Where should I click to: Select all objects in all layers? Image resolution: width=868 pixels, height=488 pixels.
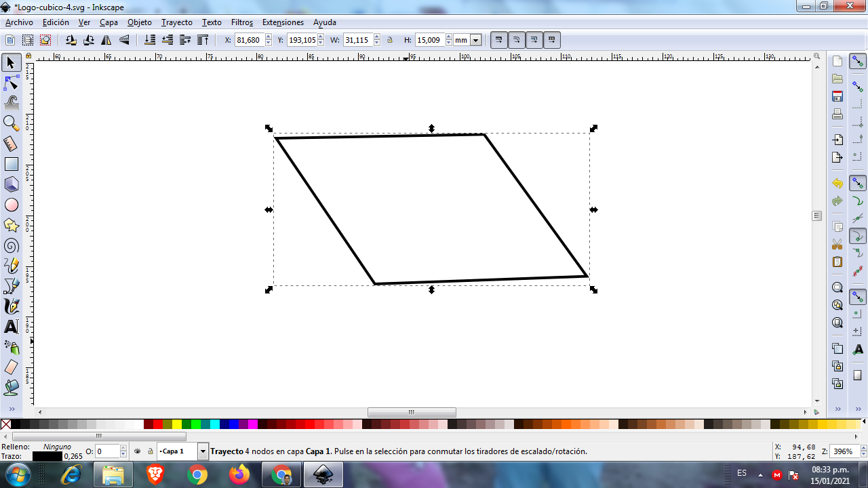tap(28, 40)
